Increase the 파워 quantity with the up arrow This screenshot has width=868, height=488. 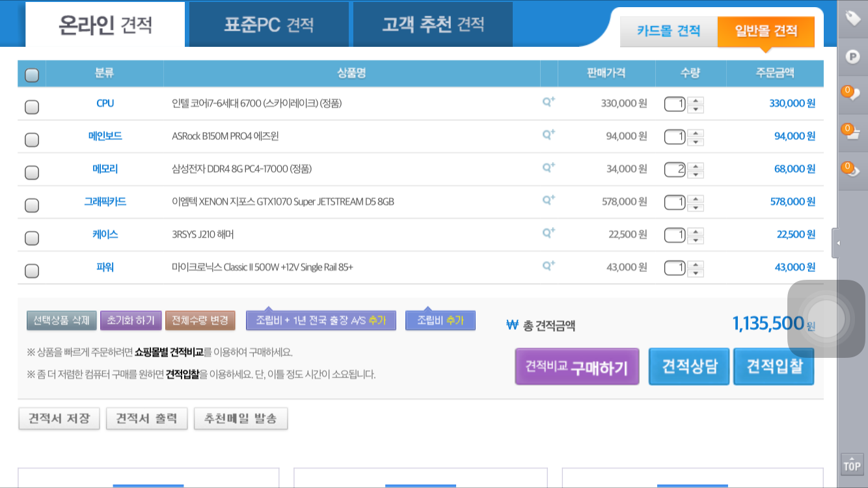(x=696, y=264)
